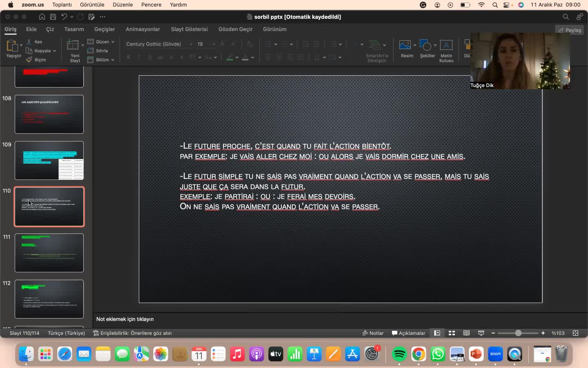The image size is (588, 368).
Task: Select slide 111 thumbnail
Action: tap(49, 253)
